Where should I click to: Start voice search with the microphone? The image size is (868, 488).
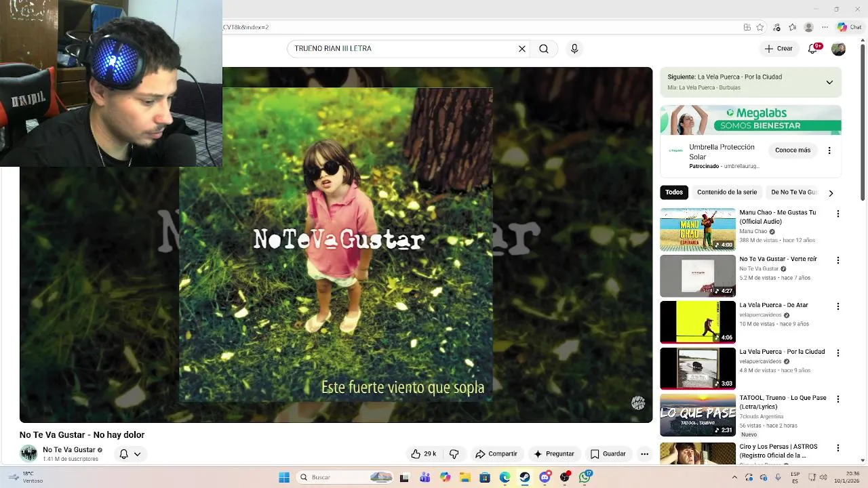coord(574,49)
